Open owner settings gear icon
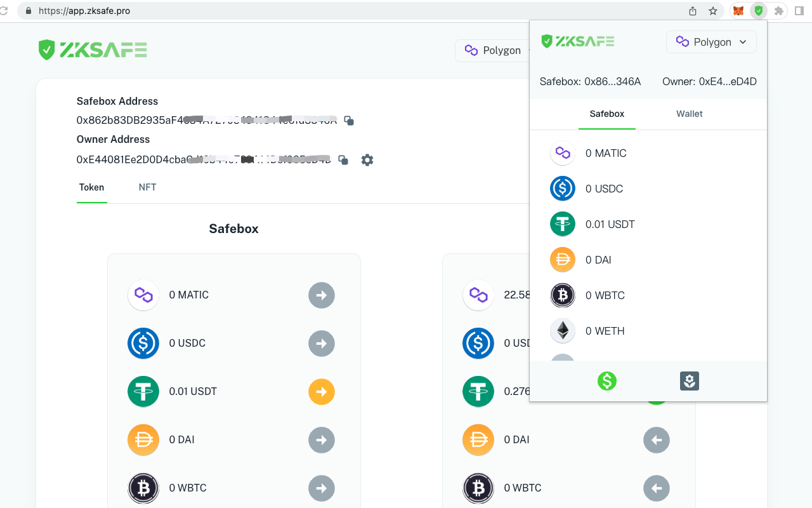The width and height of the screenshot is (812, 508). [367, 160]
